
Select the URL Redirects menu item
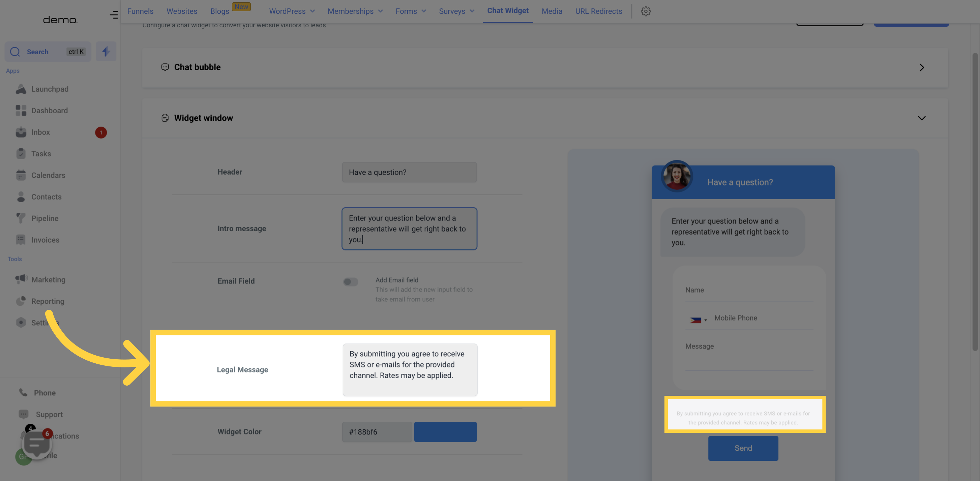coord(599,11)
